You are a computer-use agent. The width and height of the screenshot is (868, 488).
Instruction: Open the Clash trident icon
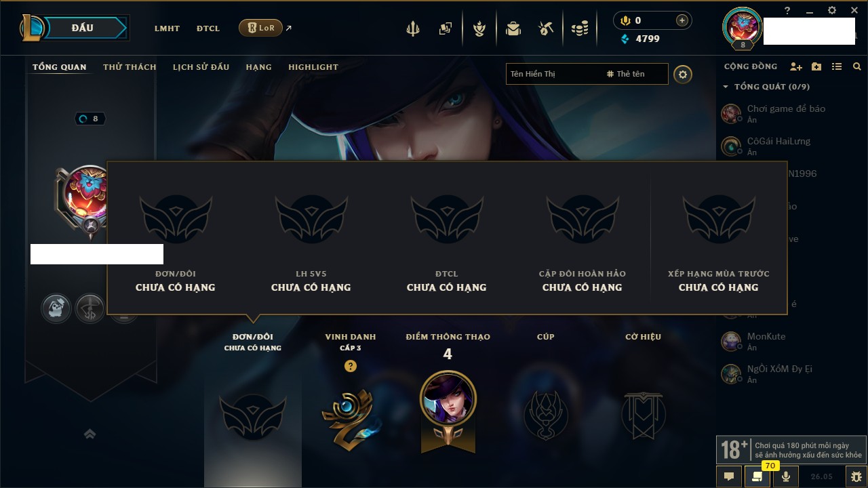tap(413, 28)
